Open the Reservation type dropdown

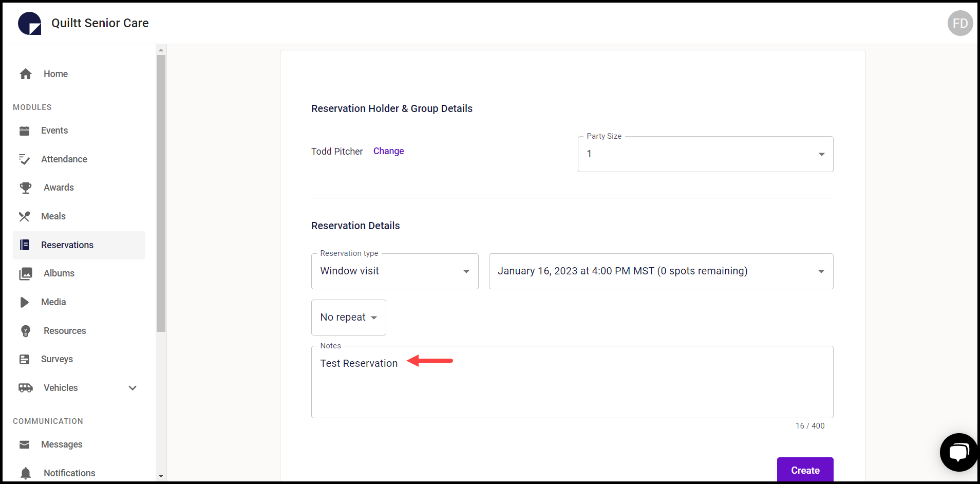point(394,271)
